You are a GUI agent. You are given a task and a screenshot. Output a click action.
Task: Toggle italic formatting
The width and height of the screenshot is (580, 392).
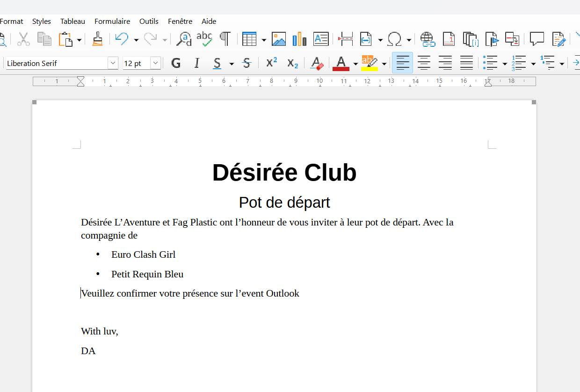[196, 63]
